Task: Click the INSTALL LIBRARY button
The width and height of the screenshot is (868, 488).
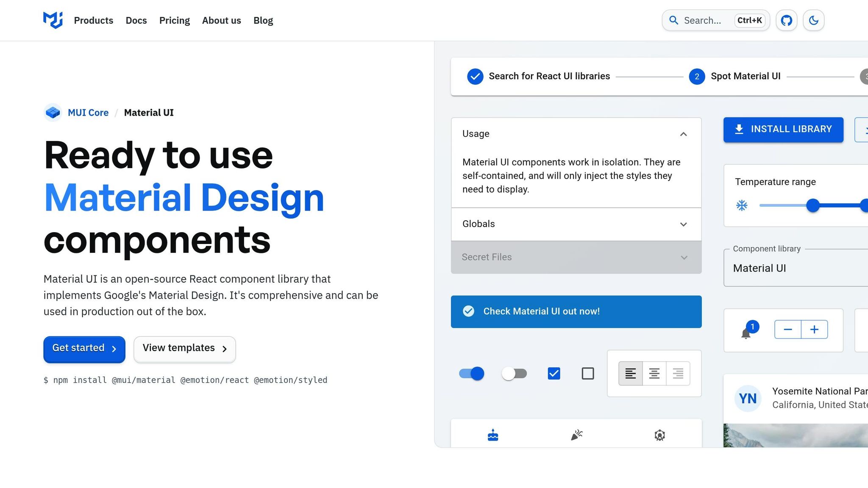Action: [783, 129]
